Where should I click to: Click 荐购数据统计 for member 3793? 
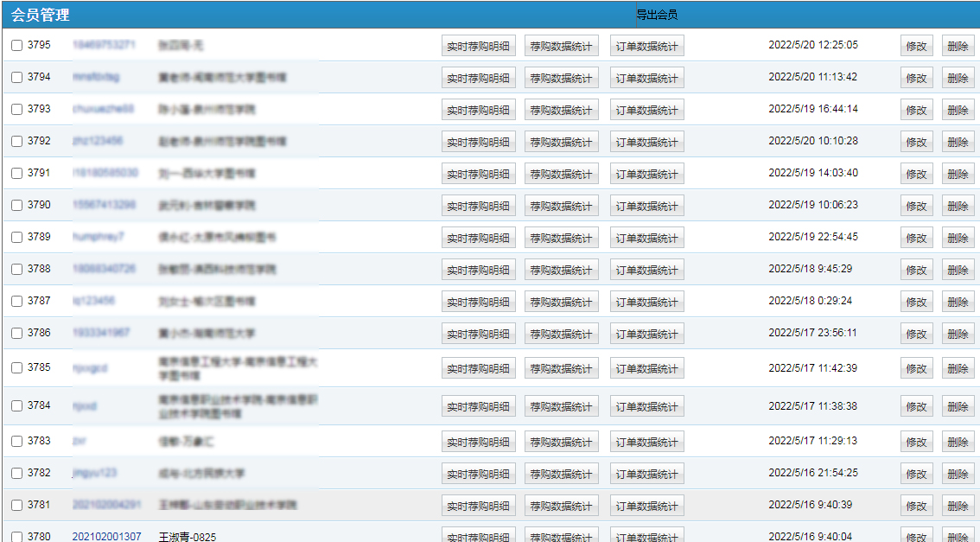(x=561, y=110)
